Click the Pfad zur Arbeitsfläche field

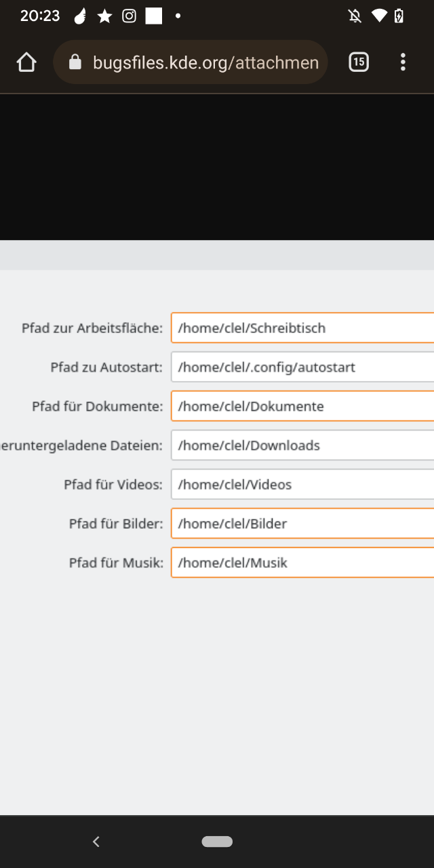(302, 328)
